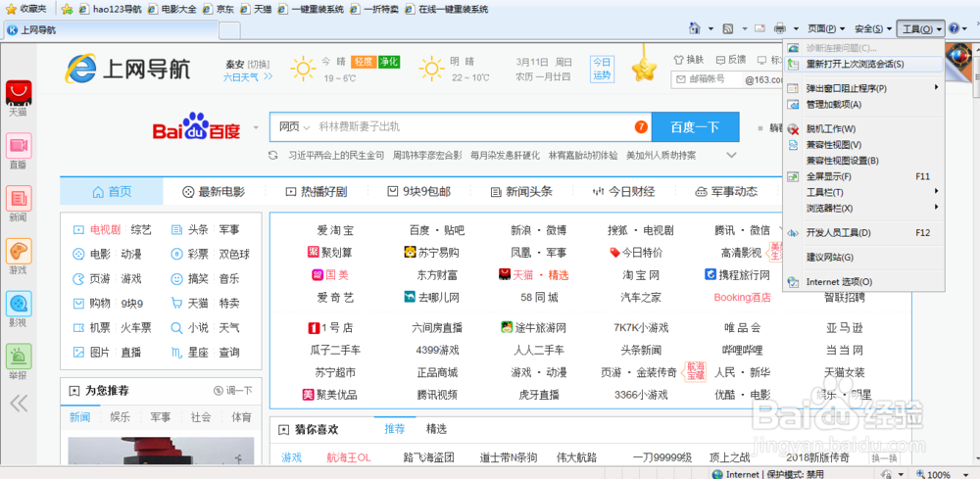Open the news sidebar icon
Image resolution: width=980 pixels, height=479 pixels.
[18, 198]
